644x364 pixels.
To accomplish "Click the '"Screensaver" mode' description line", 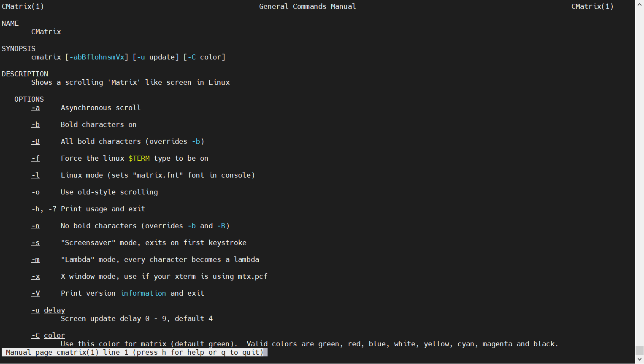I will [x=154, y=243].
